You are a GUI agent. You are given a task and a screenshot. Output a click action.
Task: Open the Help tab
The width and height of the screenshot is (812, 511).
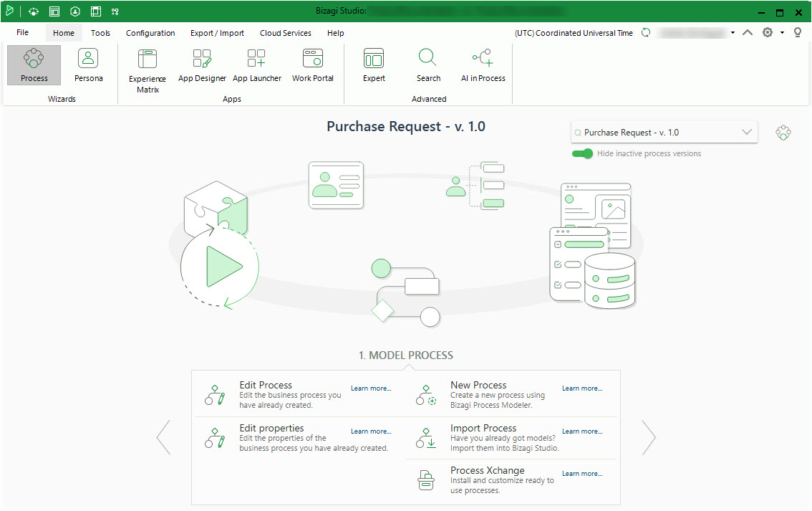(x=336, y=33)
